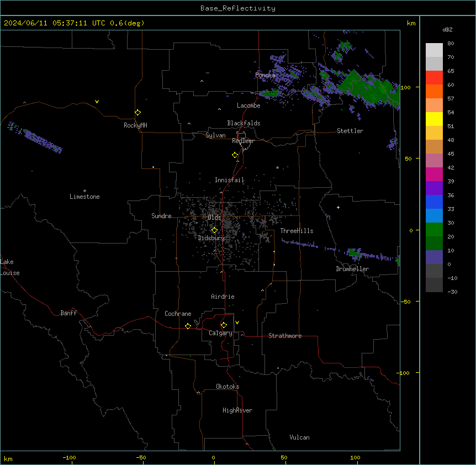Click the RockyMH label

click(135, 125)
